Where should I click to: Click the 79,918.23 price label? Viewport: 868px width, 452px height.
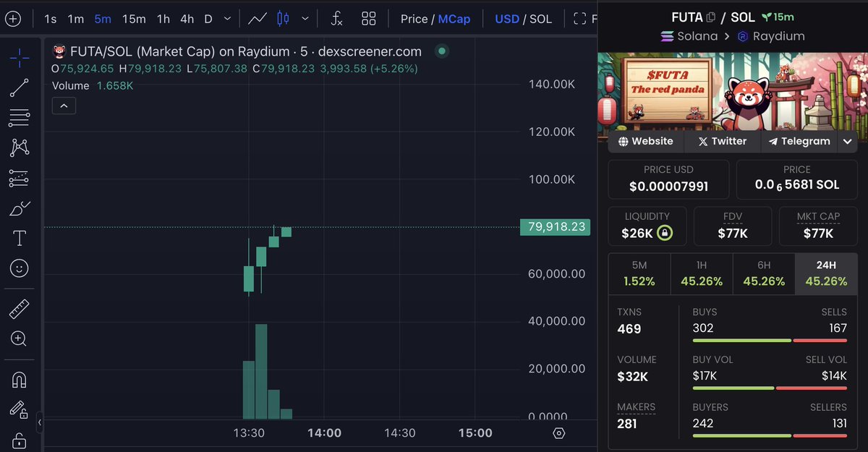click(556, 227)
